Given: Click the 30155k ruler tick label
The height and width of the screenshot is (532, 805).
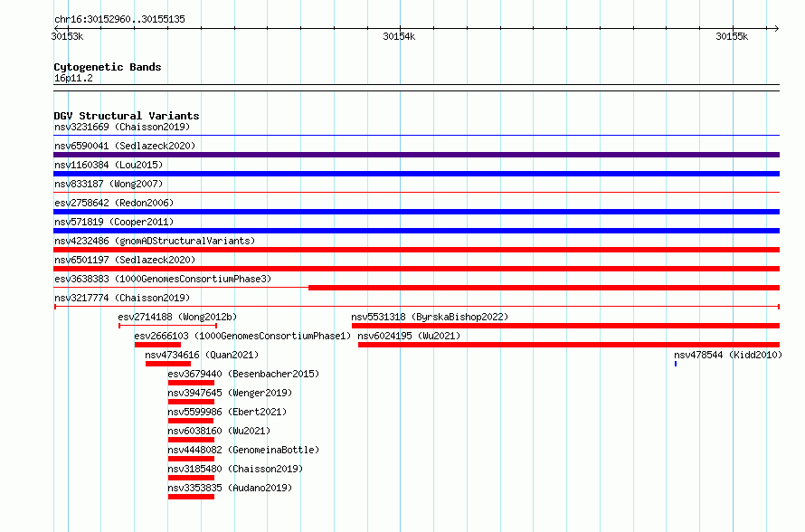Looking at the screenshot, I should pyautogui.click(x=732, y=36).
